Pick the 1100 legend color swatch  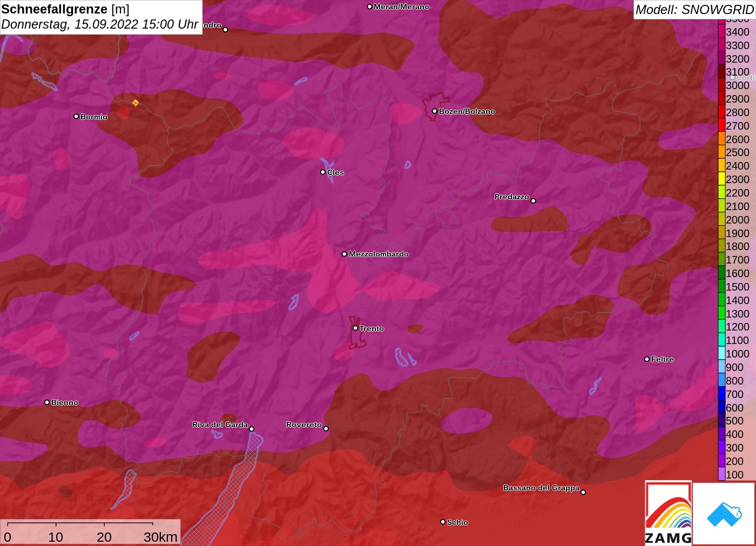721,340
